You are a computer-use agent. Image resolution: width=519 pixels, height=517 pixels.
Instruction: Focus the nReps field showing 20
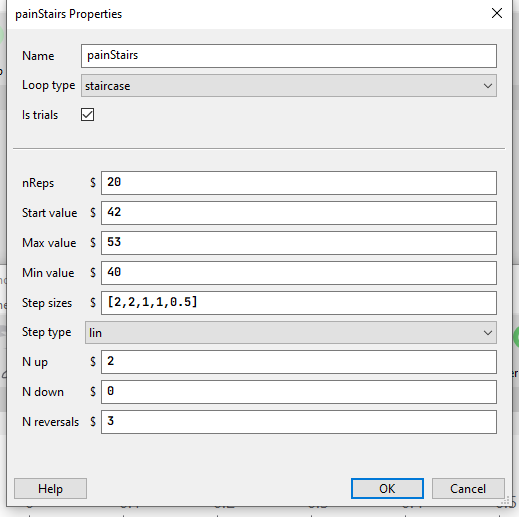(x=299, y=183)
